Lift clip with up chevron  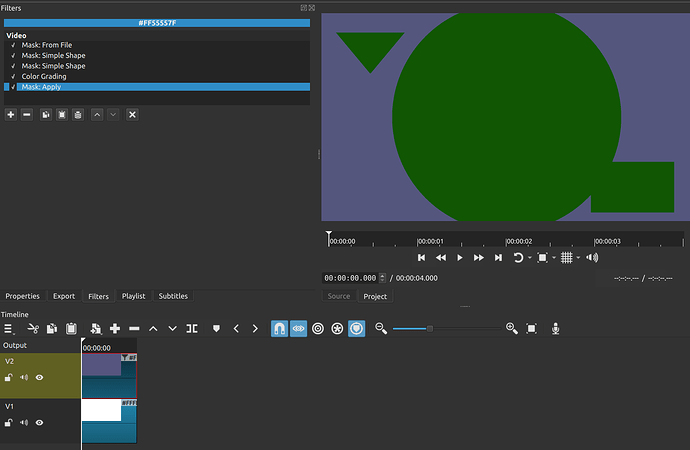click(153, 329)
